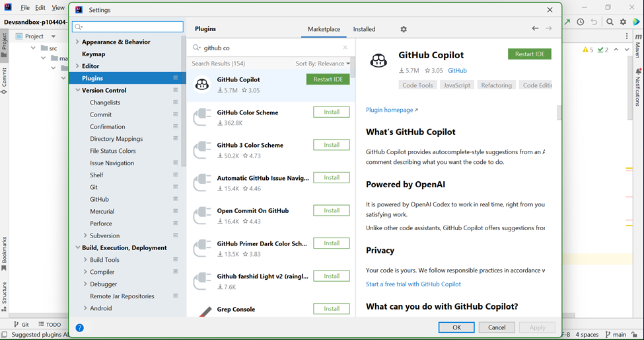644x340 pixels.
Task: Click the warnings indicator showing 5
Action: point(588,50)
